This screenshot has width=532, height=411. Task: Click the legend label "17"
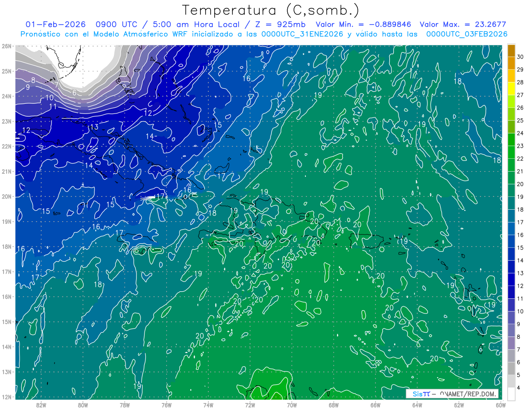(x=520, y=222)
